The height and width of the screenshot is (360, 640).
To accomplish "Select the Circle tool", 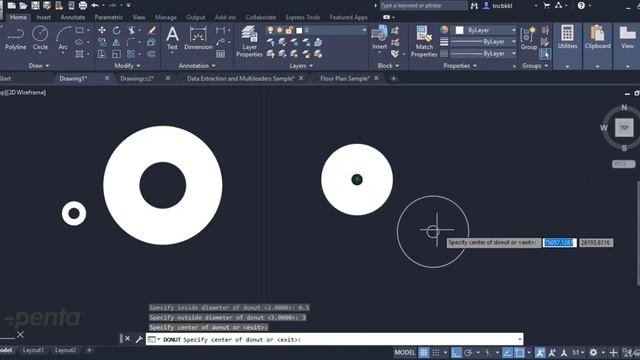I will pyautogui.click(x=40, y=38).
